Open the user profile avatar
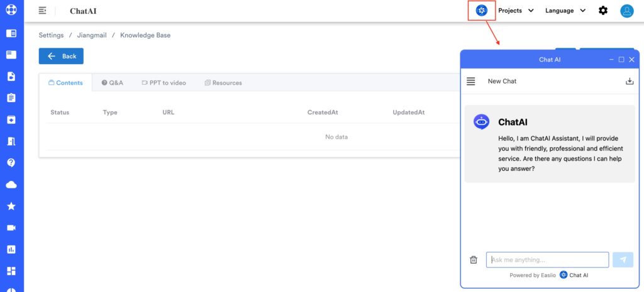The width and height of the screenshot is (644, 292). pyautogui.click(x=626, y=11)
